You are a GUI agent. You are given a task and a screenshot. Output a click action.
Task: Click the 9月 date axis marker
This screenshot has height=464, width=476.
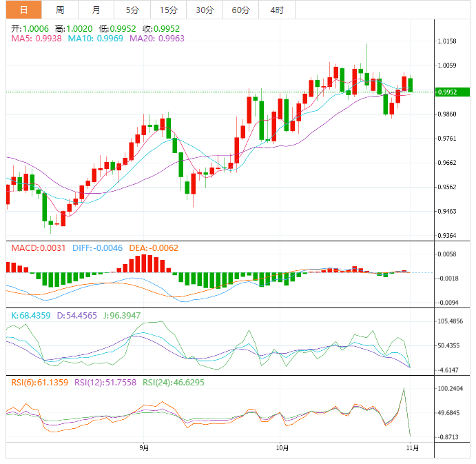143,447
